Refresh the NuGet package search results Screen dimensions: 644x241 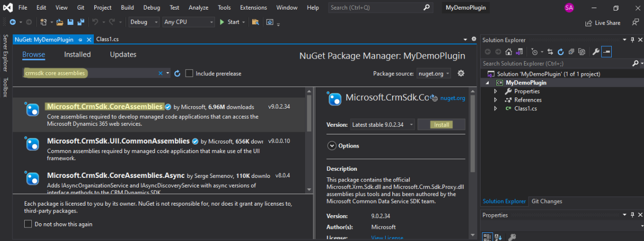177,73
